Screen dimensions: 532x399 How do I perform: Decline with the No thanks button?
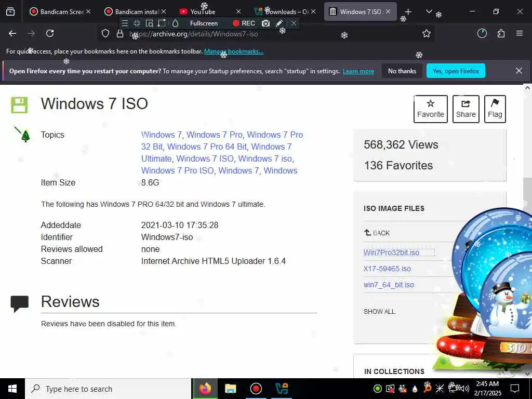402,71
